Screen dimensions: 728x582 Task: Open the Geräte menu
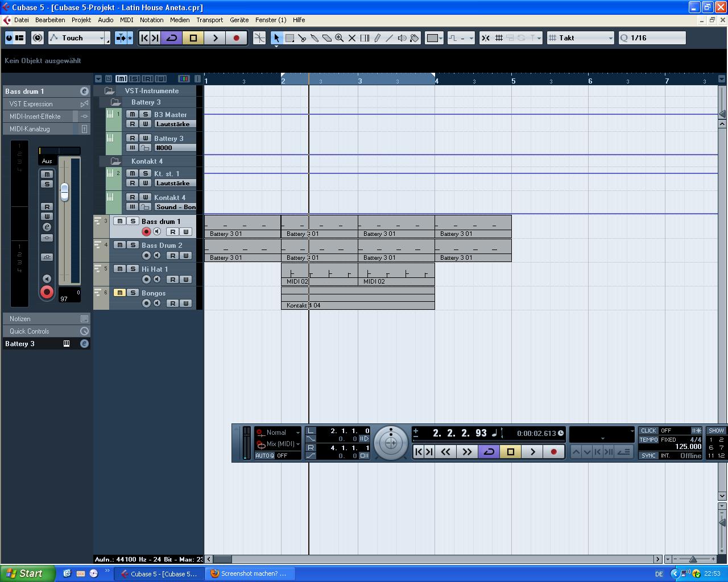tap(239, 20)
